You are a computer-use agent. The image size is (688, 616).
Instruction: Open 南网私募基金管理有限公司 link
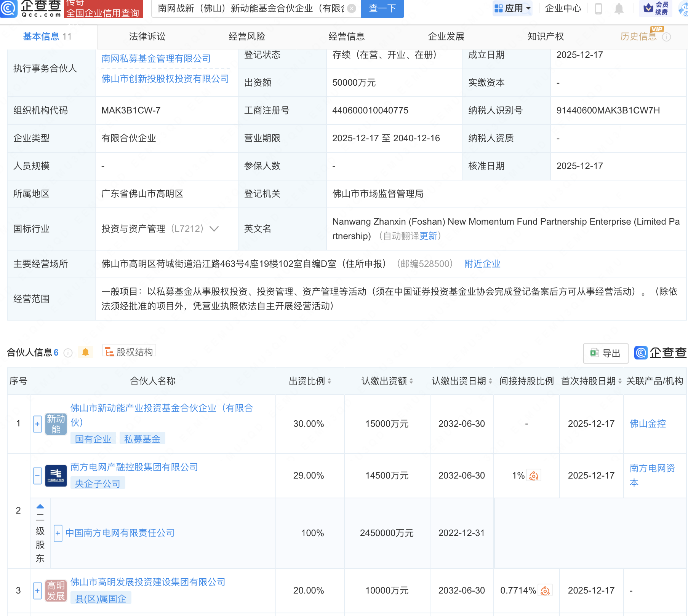click(x=156, y=59)
